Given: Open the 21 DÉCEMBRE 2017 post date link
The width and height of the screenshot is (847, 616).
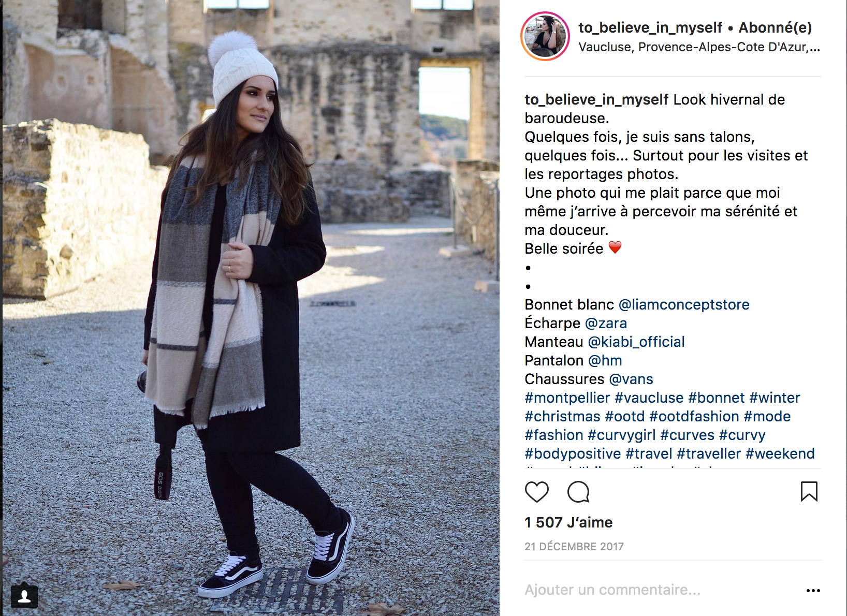Looking at the screenshot, I should 574,547.
